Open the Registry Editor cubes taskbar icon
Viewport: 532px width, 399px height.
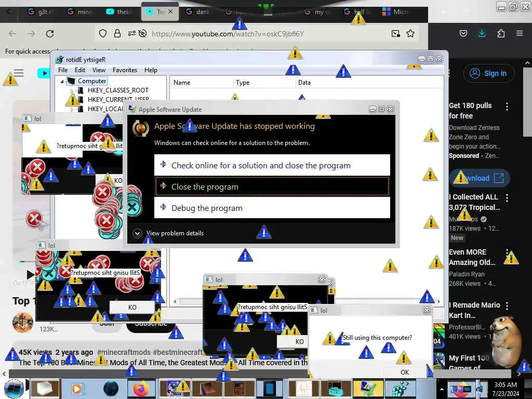[400, 389]
